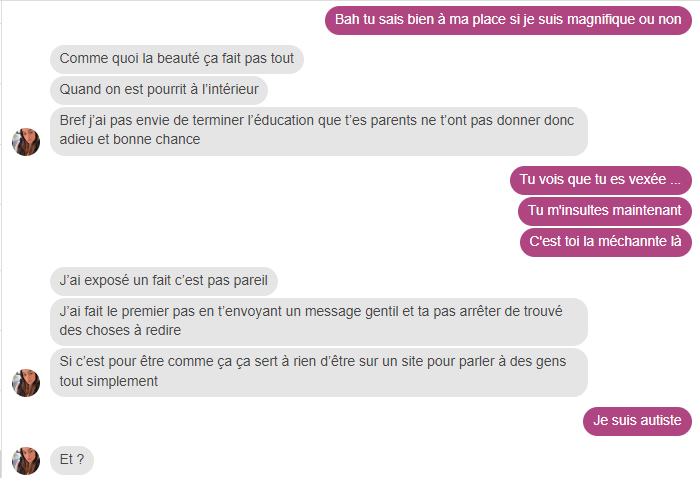
Task: Open the profile photo next to 'adieu et bonne chance'
Action: click(26, 142)
